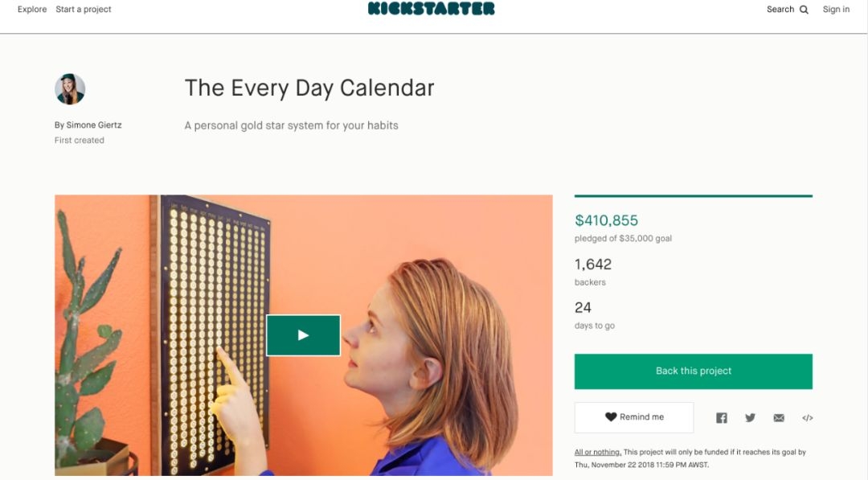This screenshot has width=868, height=480.
Task: Click Simone Giertz's avatar photo
Action: tap(70, 89)
